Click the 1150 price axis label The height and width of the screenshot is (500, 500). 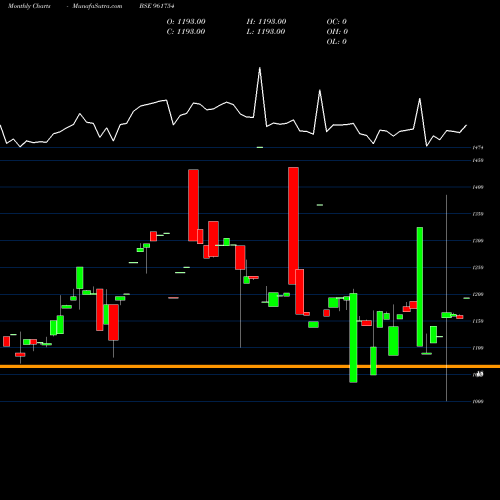478,321
